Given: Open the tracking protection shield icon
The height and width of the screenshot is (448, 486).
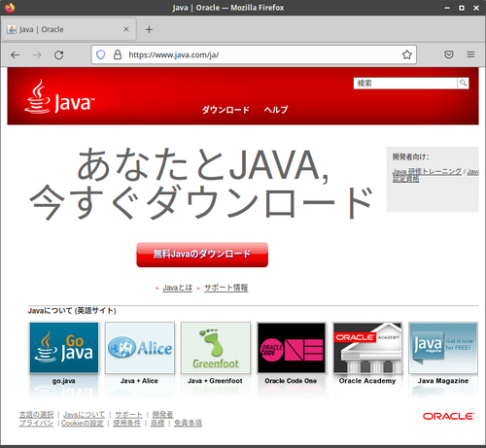Looking at the screenshot, I should (101, 54).
